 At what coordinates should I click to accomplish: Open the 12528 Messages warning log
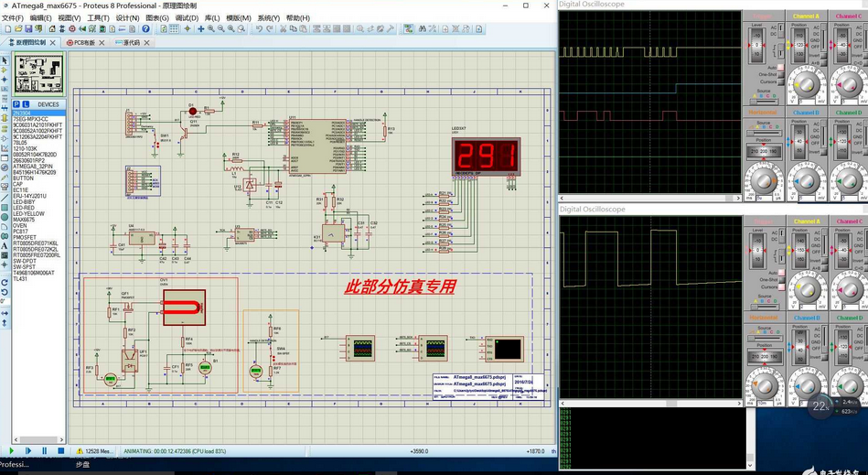click(94, 451)
